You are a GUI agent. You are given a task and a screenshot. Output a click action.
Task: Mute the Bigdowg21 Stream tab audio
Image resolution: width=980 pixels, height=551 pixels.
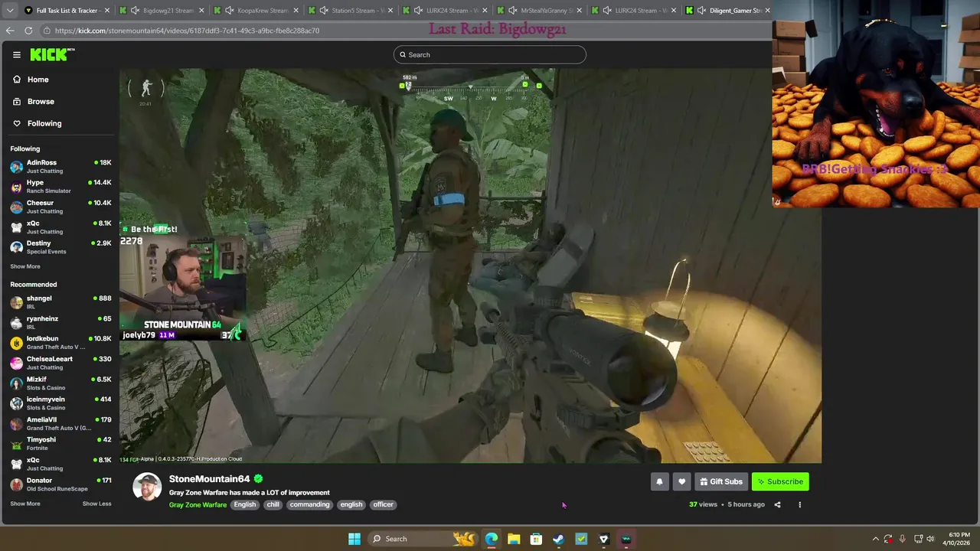(136, 11)
